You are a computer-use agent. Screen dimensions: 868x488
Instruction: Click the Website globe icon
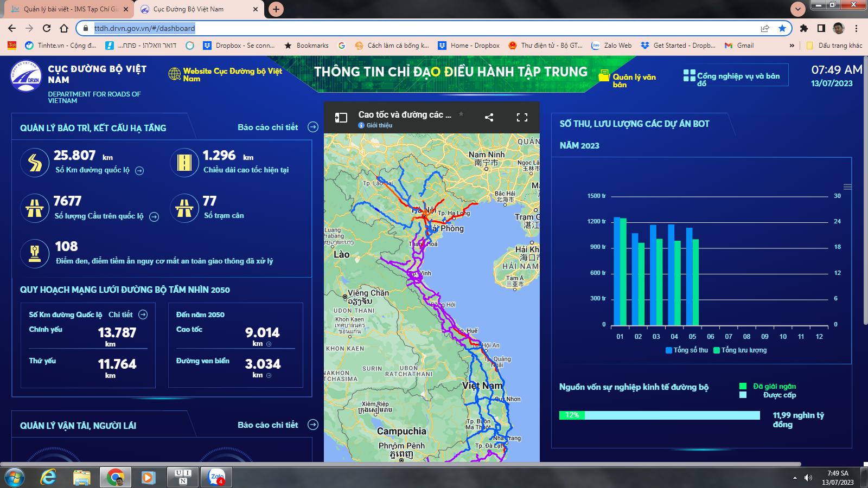pyautogui.click(x=175, y=74)
